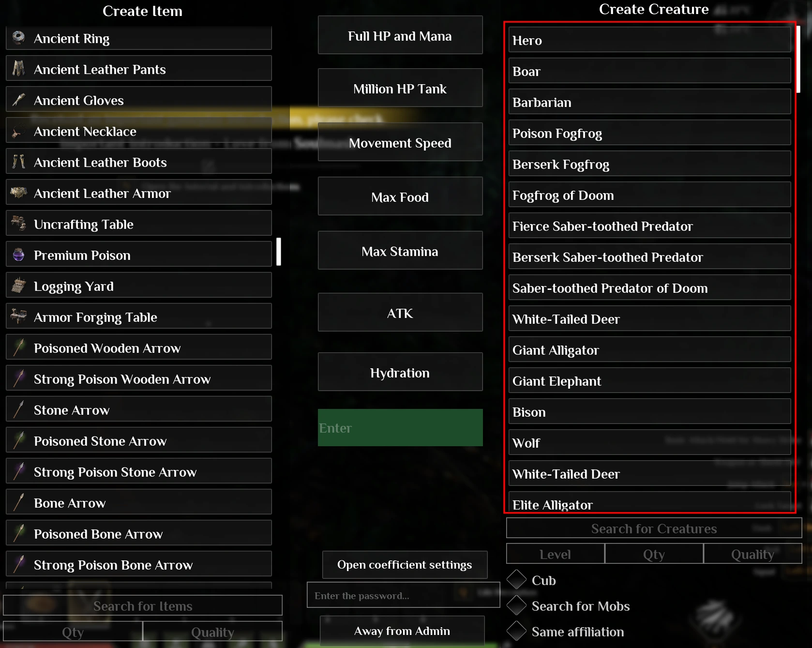Click the Enter the password field
The image size is (812, 648).
403,595
